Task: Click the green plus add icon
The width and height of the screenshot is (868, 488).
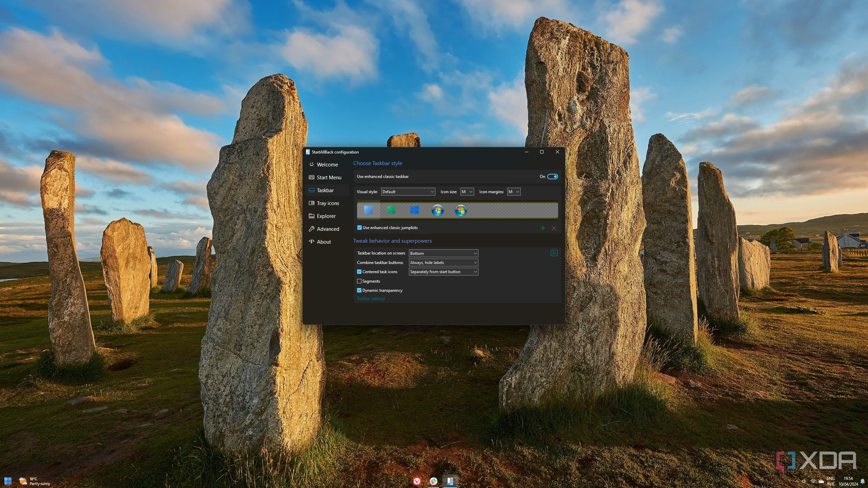Action: (x=542, y=228)
